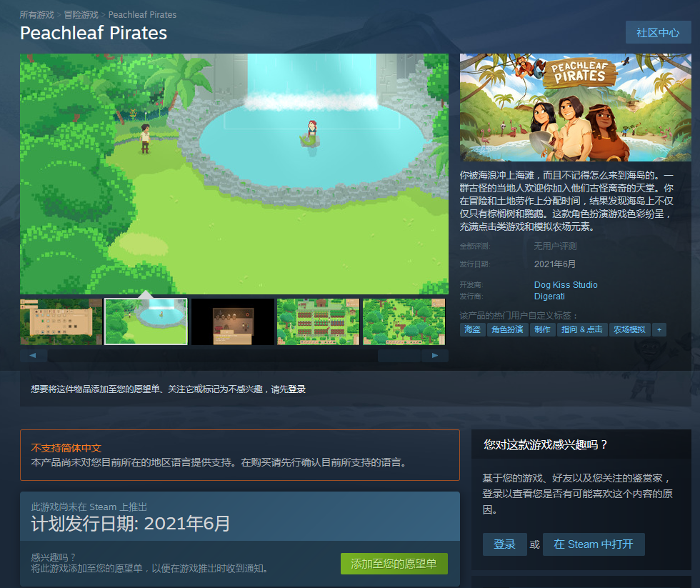Click the right arrow of thumbnail strip
This screenshot has width=700, height=588.
coord(435,355)
